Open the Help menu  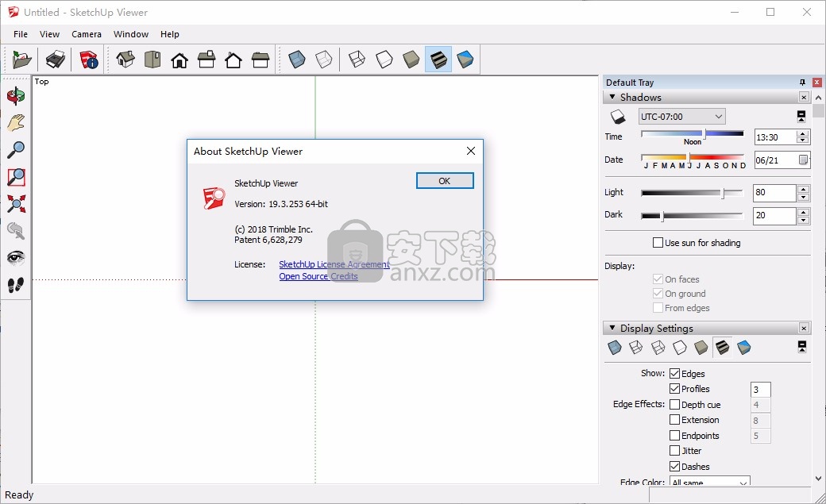(170, 34)
